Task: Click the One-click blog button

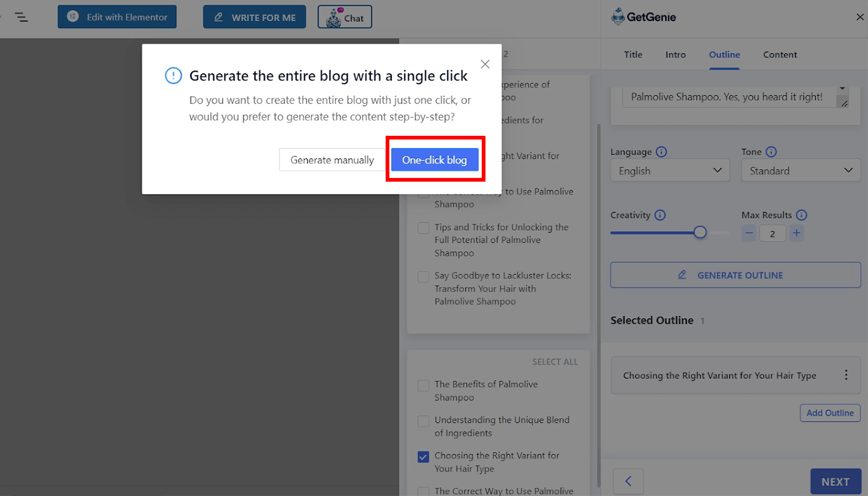Action: coord(435,160)
